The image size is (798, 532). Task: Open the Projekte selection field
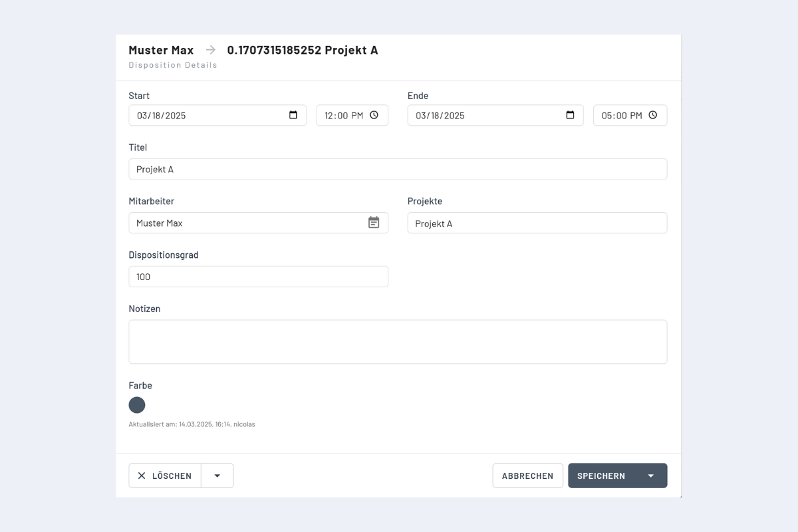pyautogui.click(x=537, y=223)
